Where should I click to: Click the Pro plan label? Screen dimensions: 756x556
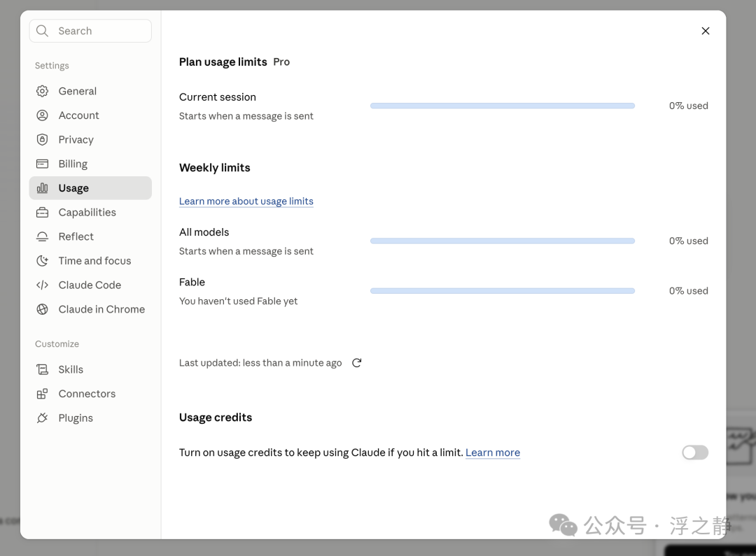281,62
